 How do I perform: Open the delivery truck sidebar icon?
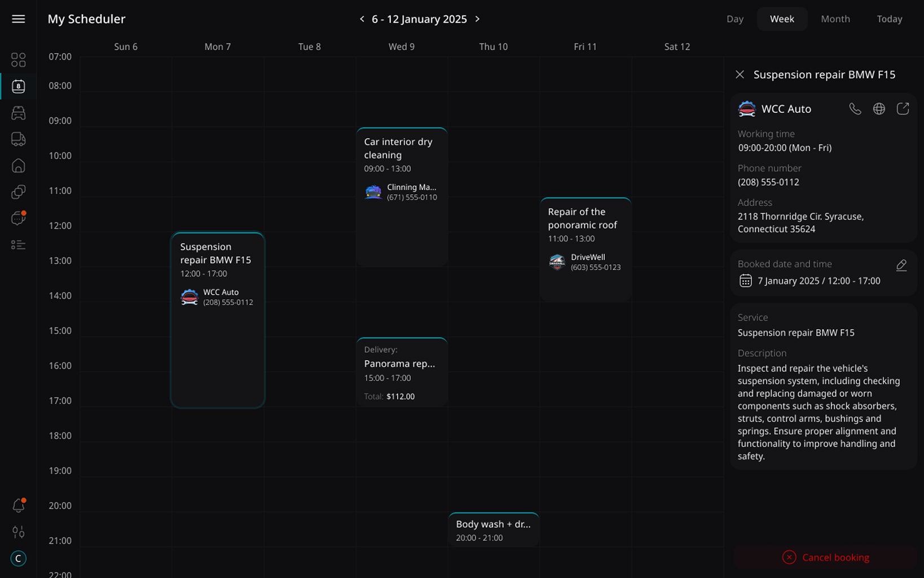(18, 139)
